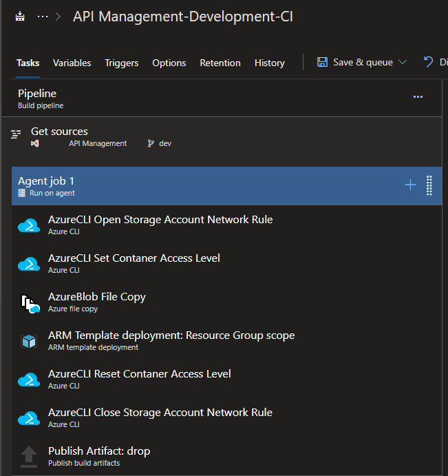Click the Save & queue button
The width and height of the screenshot is (448, 476).
[363, 62]
